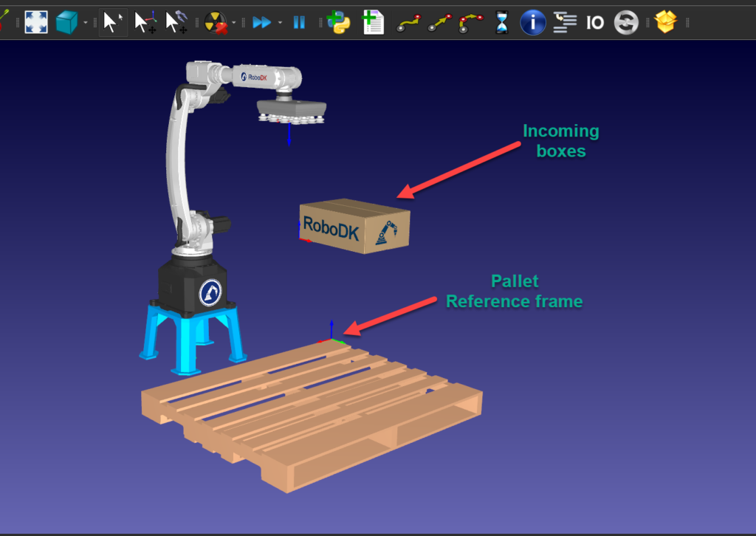
Task: Insert a Pause instruction via hourglass icon
Action: [x=502, y=22]
